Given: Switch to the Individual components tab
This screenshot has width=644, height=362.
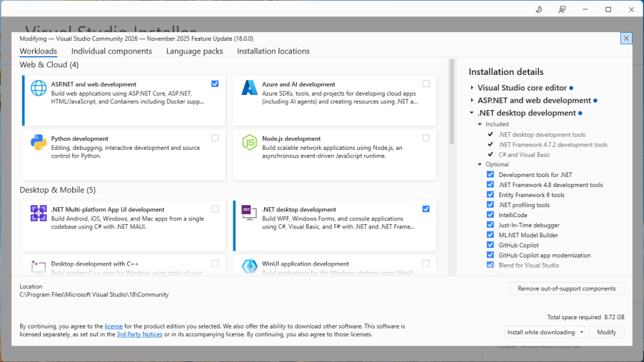Looking at the screenshot, I should [x=111, y=51].
